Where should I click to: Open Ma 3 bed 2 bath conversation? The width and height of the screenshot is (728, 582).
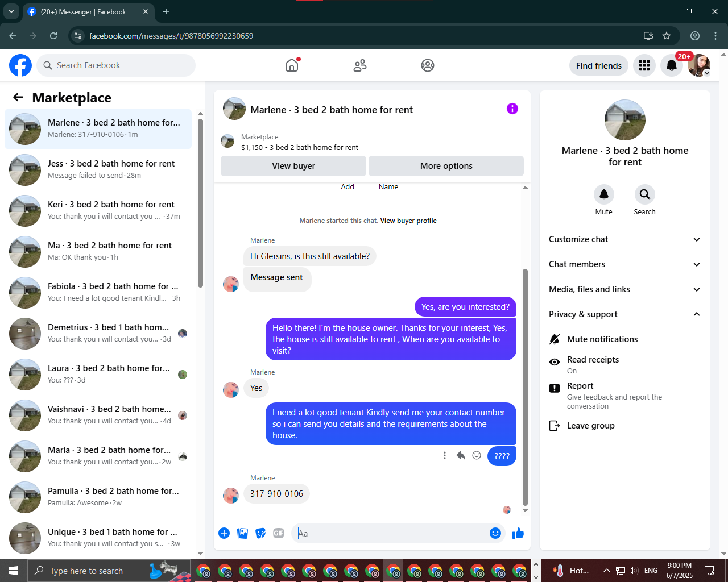click(98, 251)
